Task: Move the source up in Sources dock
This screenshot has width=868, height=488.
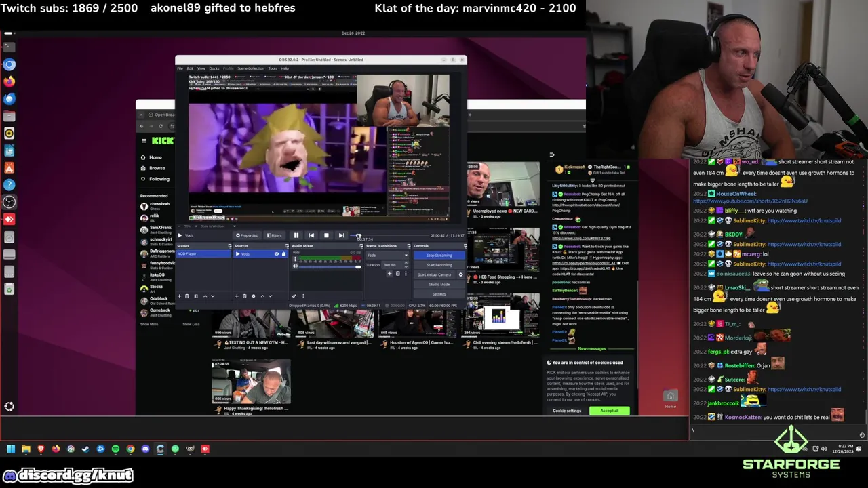Action: (262, 296)
